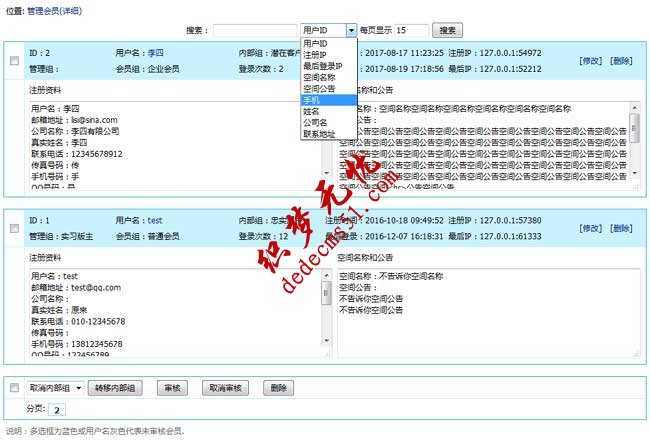Open username link test
The height and width of the screenshot is (442, 650).
[x=155, y=221]
